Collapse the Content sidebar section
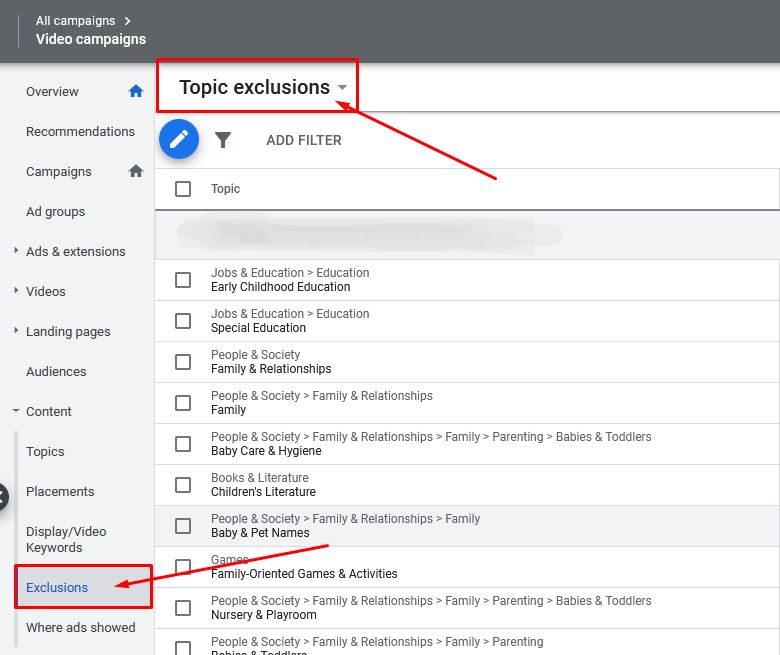Image resolution: width=780 pixels, height=655 pixels. point(16,411)
